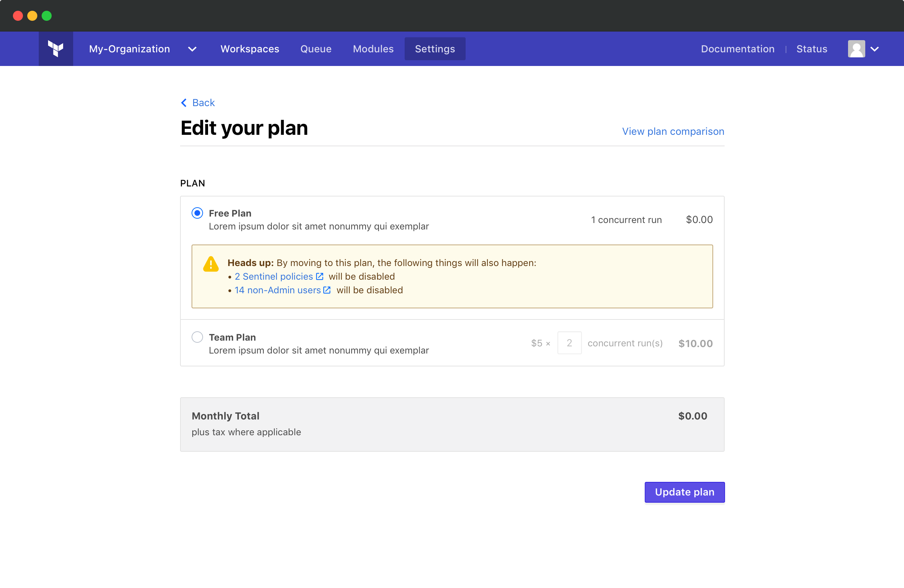This screenshot has width=904, height=588.
Task: Click the $10.00 Team Plan price
Action: point(696,343)
